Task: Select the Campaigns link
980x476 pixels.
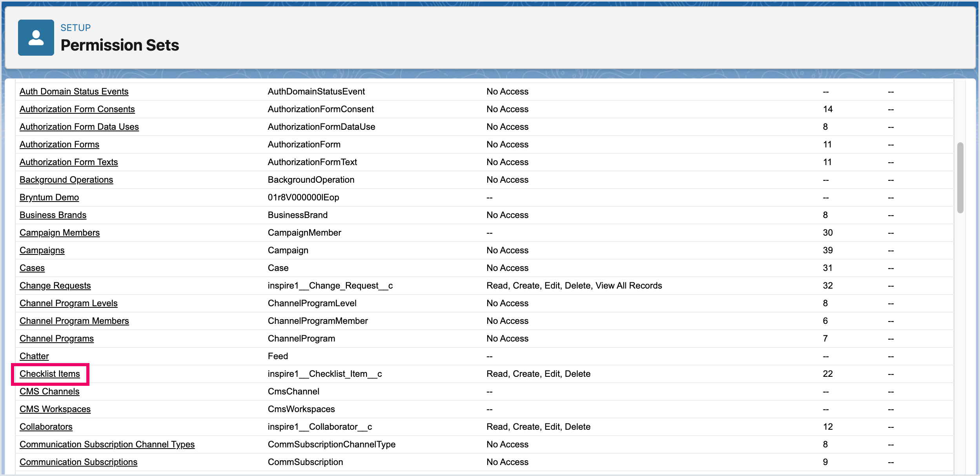Action: click(42, 250)
